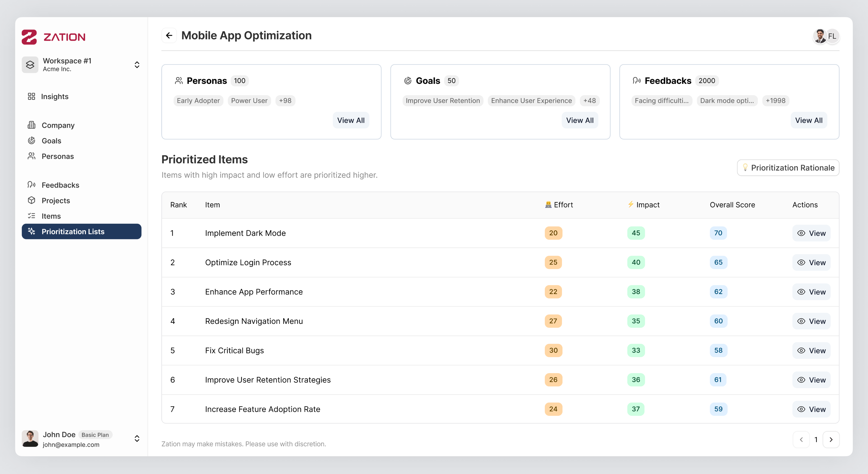868x474 pixels.
Task: Go to next page arrow
Action: coord(831,439)
